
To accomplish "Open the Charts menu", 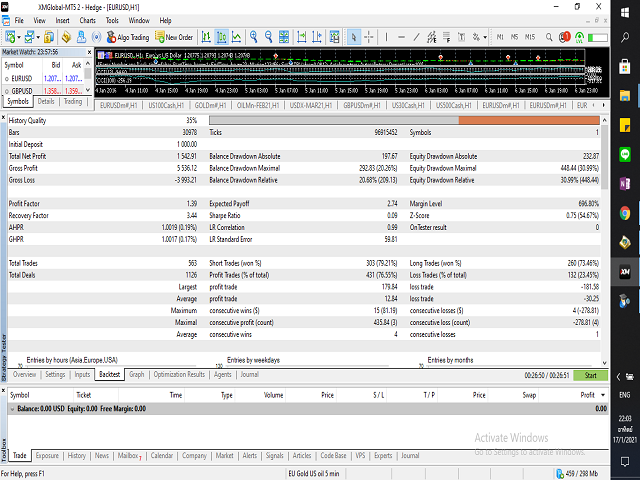I will [90, 19].
